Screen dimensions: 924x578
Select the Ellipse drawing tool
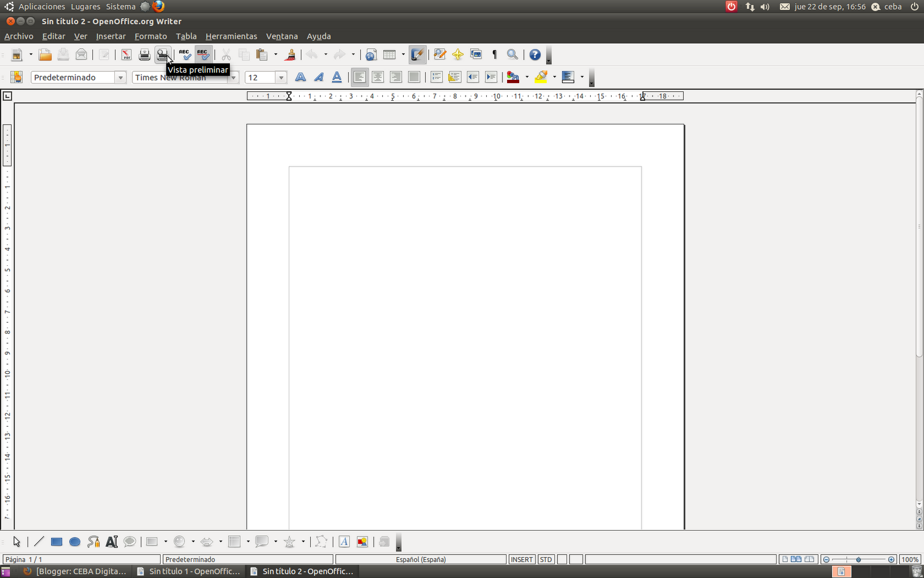coord(75,542)
